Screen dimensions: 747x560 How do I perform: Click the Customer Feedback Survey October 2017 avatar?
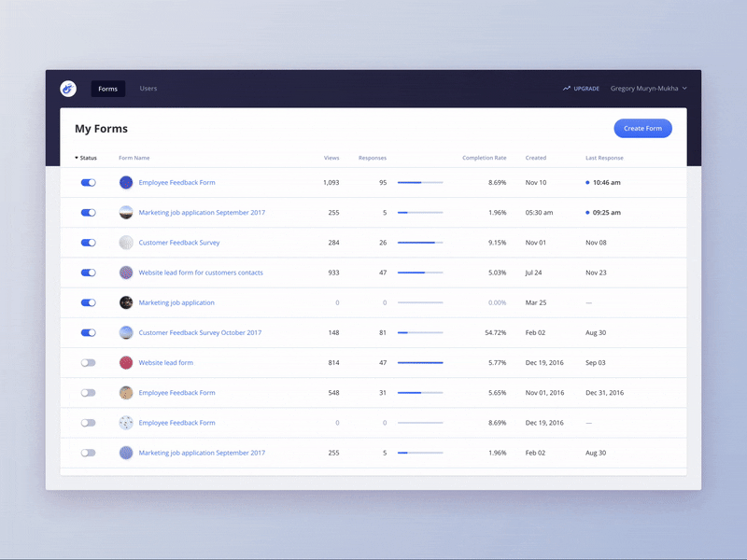coord(126,332)
